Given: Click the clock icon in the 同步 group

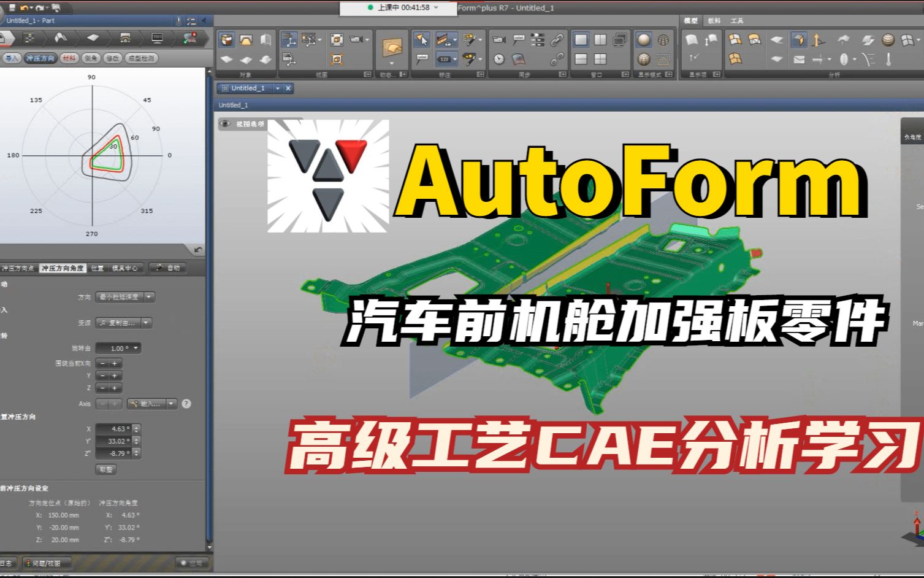Looking at the screenshot, I should (499, 60).
